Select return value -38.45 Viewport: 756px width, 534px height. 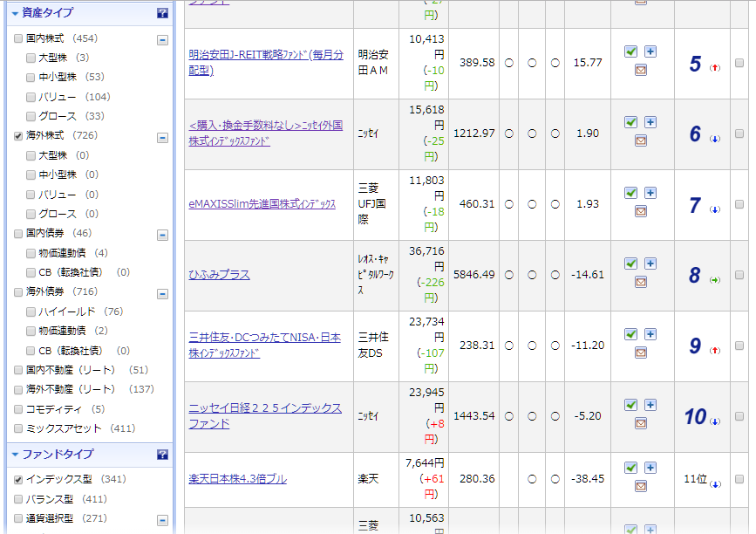coord(588,478)
